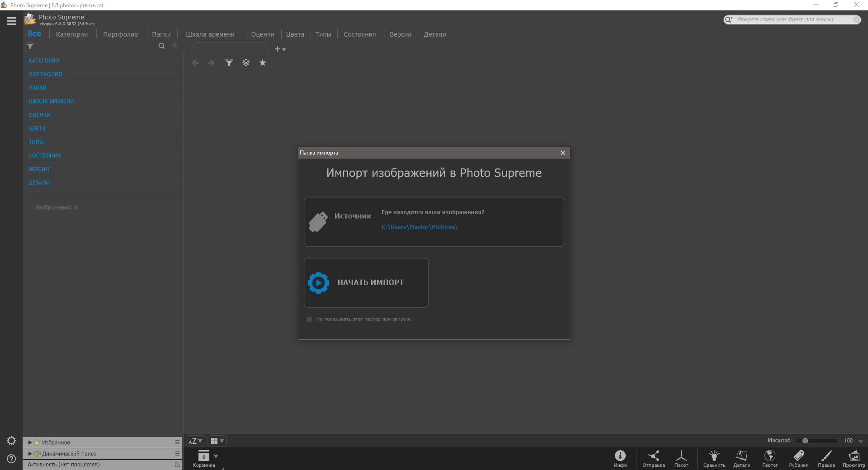
Task: Toggle 'Не показывать этот мастер при запуске'
Action: (309, 319)
